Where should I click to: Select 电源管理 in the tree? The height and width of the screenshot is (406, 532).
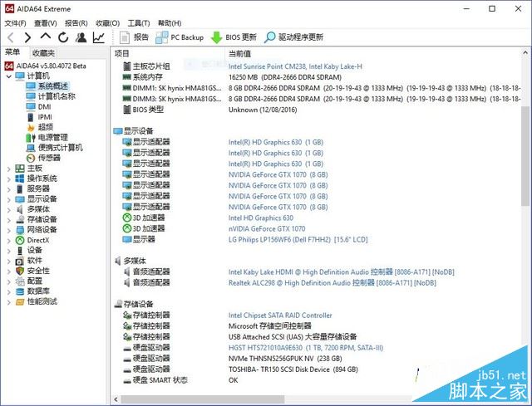click(52, 137)
